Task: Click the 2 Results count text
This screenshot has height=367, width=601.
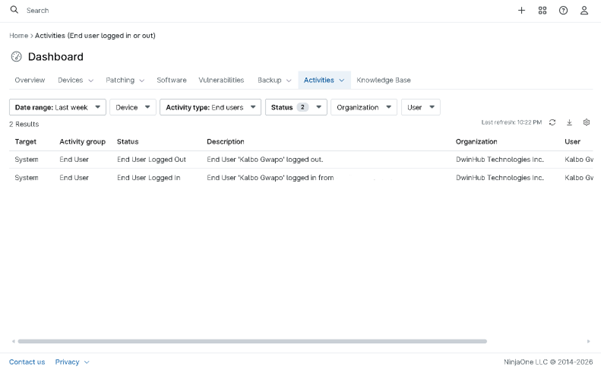Action: [x=24, y=124]
